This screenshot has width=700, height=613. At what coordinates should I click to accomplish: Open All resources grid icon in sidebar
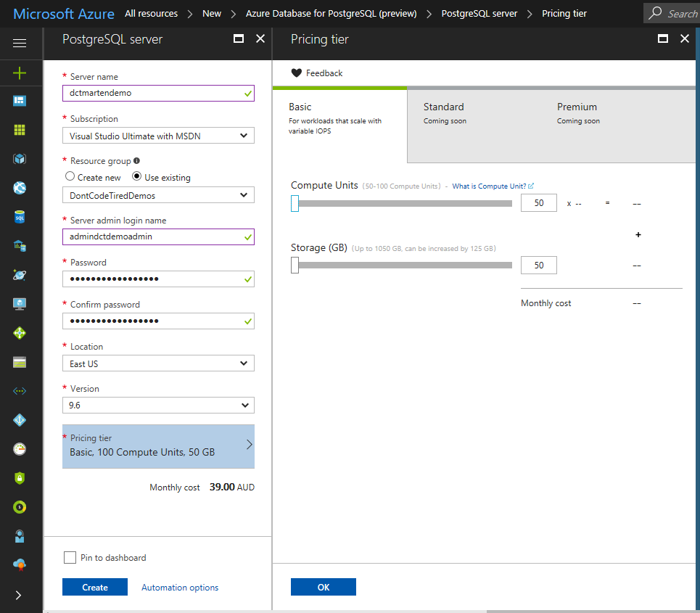pos(20,129)
